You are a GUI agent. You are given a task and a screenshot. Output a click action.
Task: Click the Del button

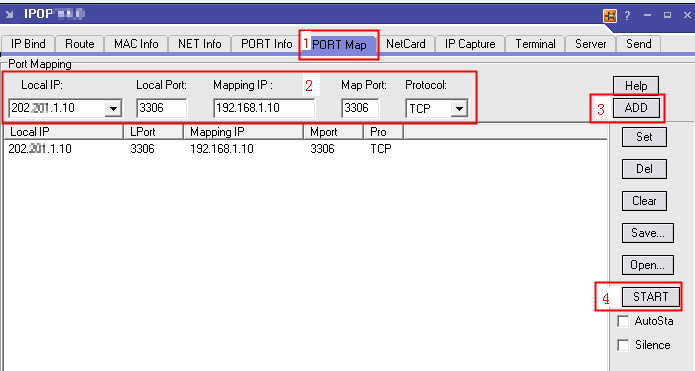[x=644, y=169]
